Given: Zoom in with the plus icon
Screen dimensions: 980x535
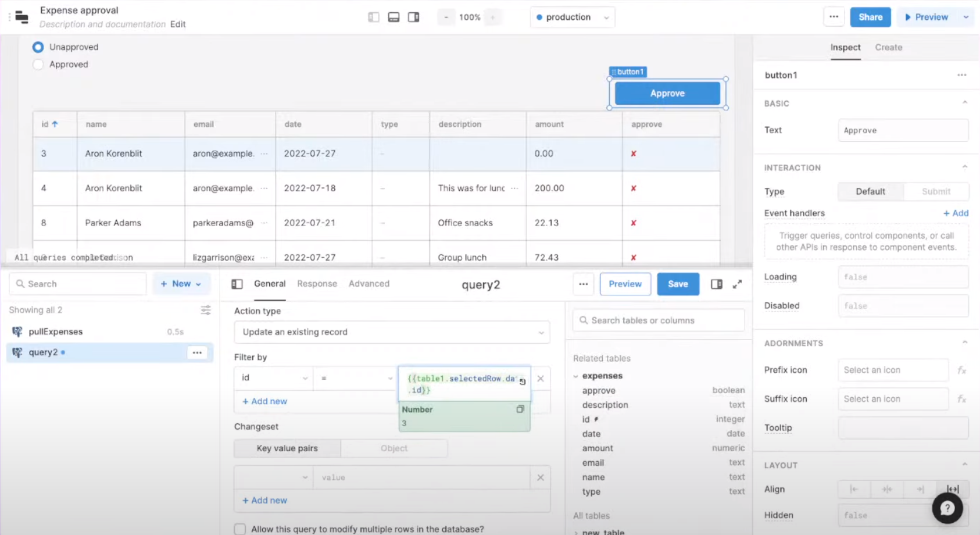Looking at the screenshot, I should (492, 17).
